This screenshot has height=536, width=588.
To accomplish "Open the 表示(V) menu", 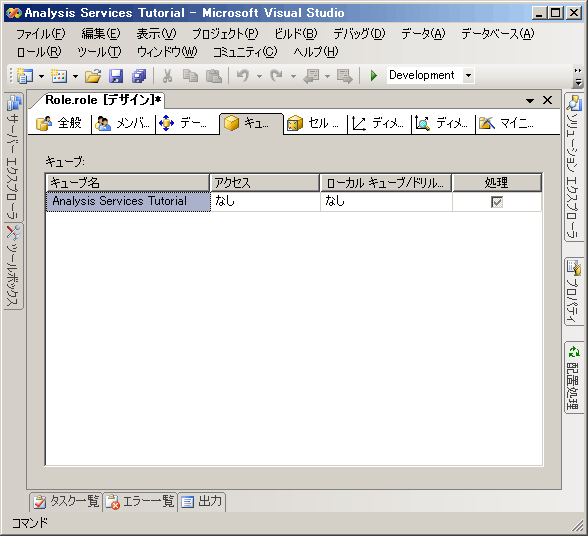I will [x=156, y=34].
